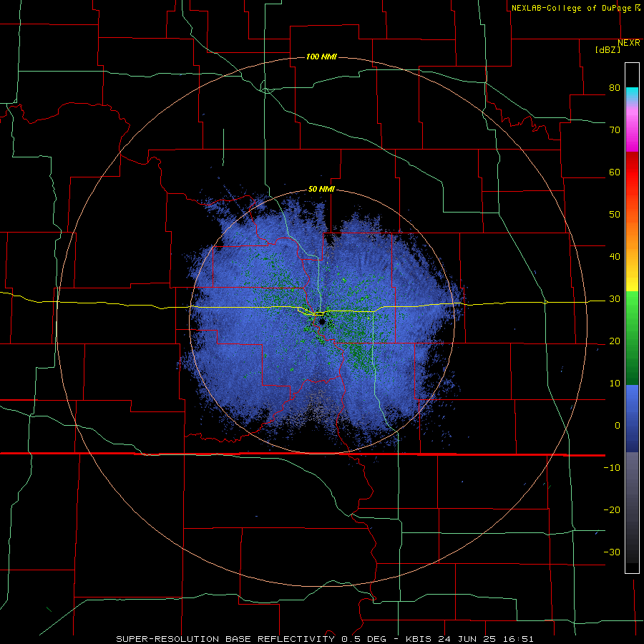Click the 30 value on dBZ scale
Viewport: 644px width, 644px height.
point(615,299)
